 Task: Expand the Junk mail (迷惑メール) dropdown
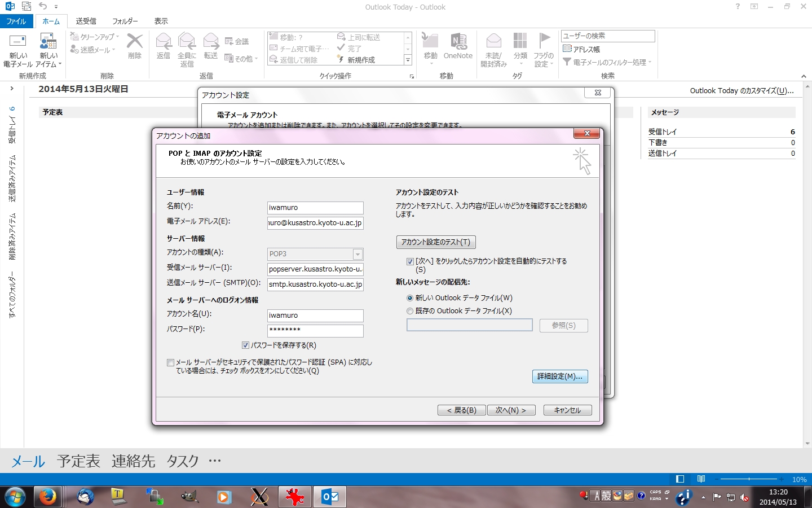[x=113, y=50]
